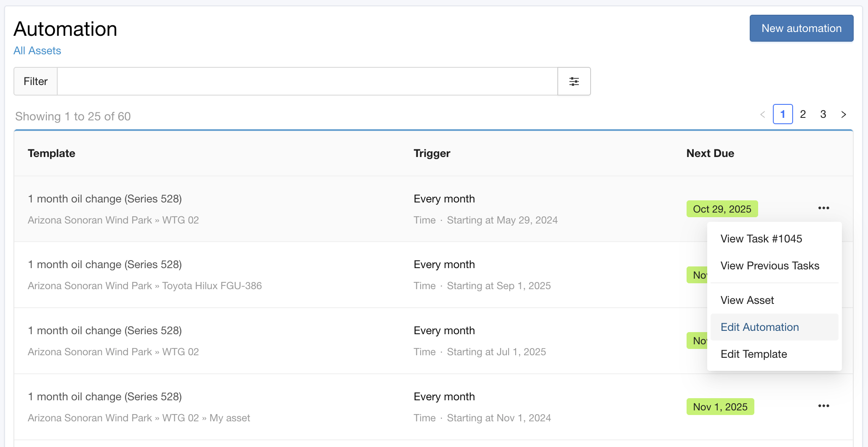Open three-dot menu for Nov 1, 2025 row
Image resolution: width=868 pixels, height=447 pixels.
coord(823,406)
